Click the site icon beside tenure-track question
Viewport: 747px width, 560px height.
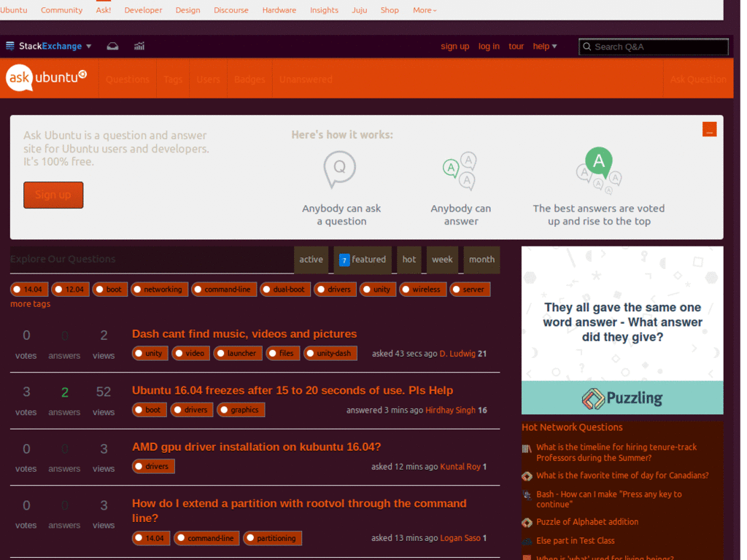pos(527,448)
